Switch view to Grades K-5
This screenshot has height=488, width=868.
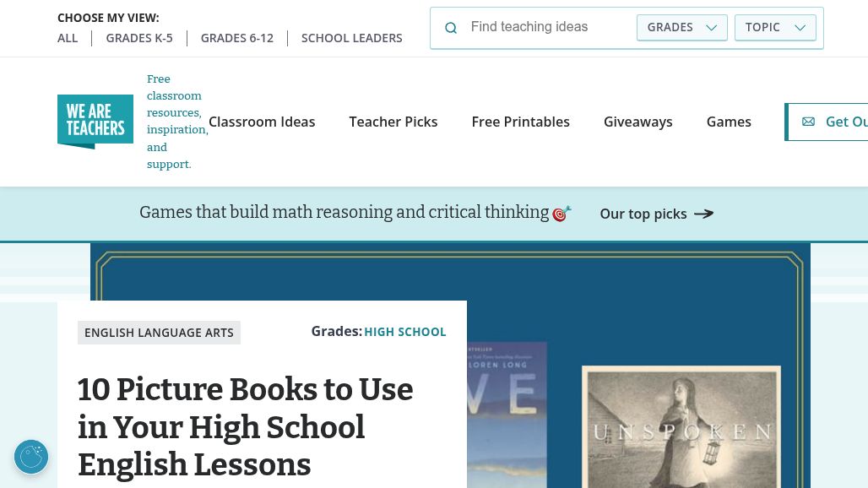pyautogui.click(x=139, y=38)
